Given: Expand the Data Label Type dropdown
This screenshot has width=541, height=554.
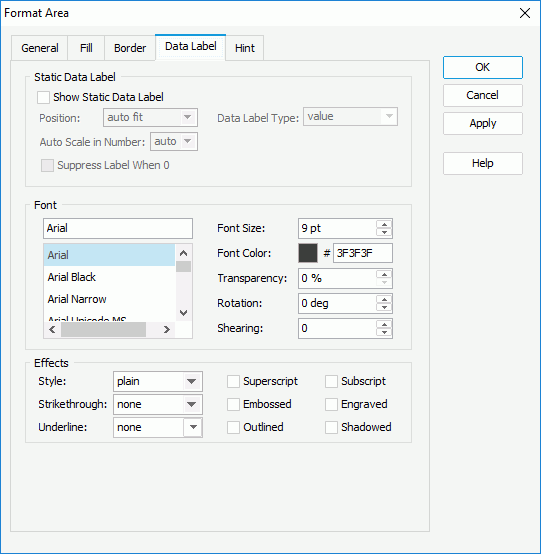Looking at the screenshot, I should click(350, 117).
